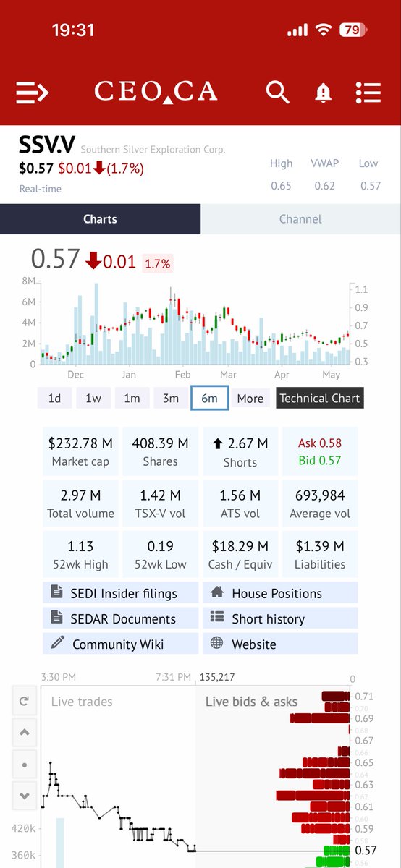
Task: Tap the $18.29 M Cash / Equiv tile
Action: pos(240,555)
